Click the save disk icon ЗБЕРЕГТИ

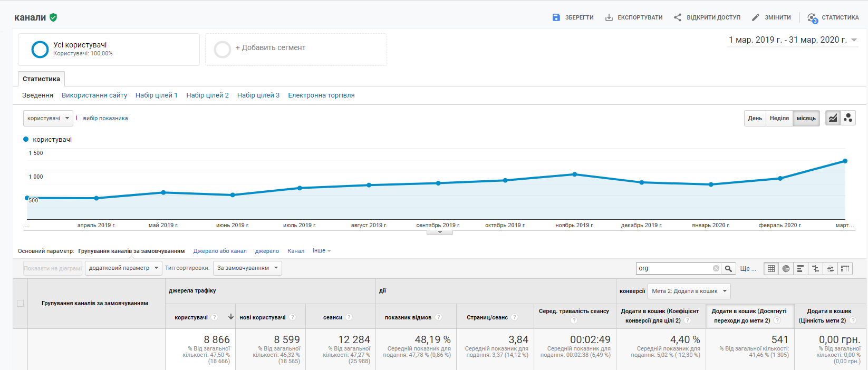point(556,17)
